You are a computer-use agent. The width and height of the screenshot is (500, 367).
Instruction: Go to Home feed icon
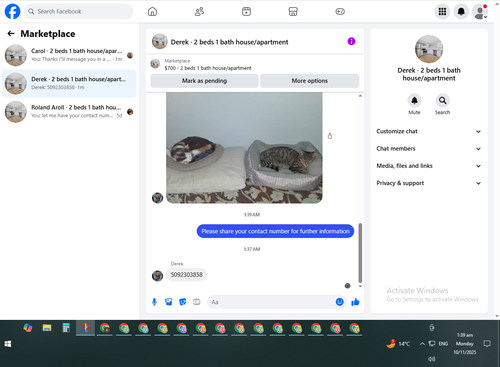tap(152, 12)
